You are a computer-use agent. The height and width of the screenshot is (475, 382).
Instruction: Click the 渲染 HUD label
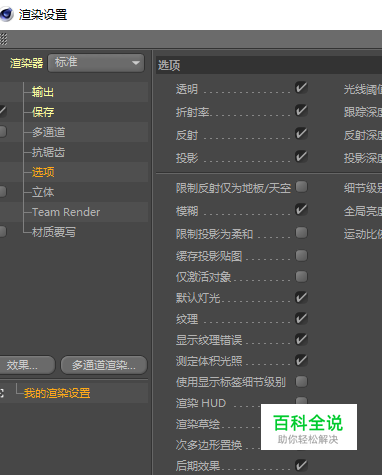(201, 403)
